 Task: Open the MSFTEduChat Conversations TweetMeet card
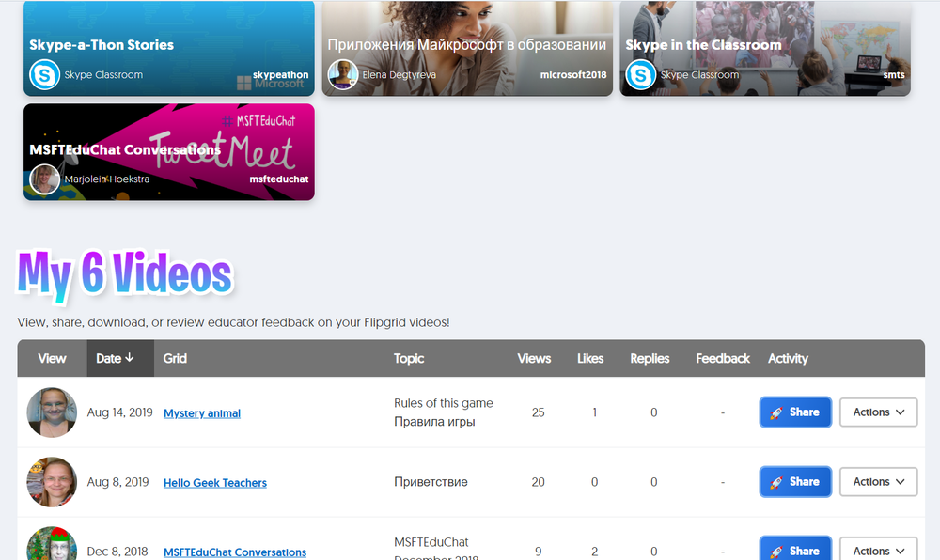pos(169,152)
